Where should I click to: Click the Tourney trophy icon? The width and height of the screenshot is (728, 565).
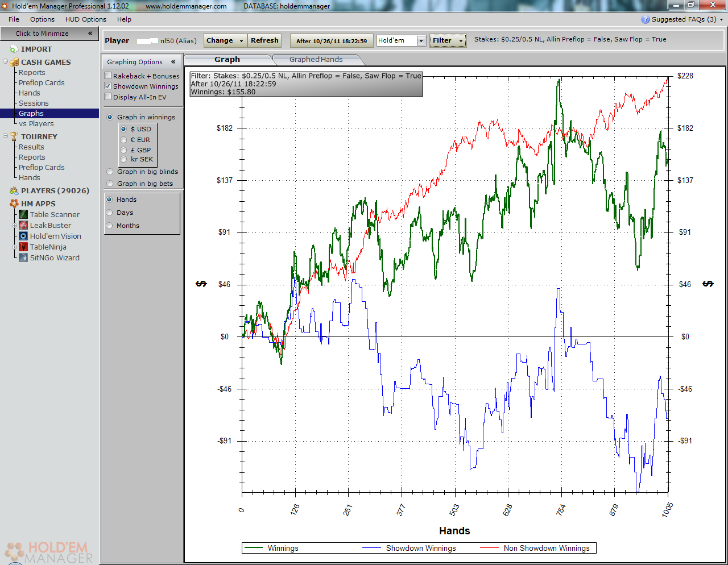pos(14,136)
